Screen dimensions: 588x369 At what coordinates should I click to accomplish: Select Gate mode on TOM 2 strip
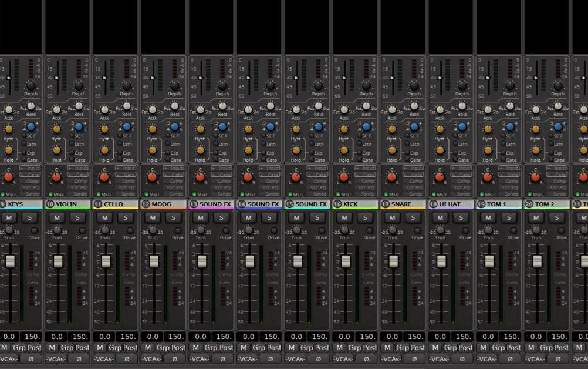(551, 160)
